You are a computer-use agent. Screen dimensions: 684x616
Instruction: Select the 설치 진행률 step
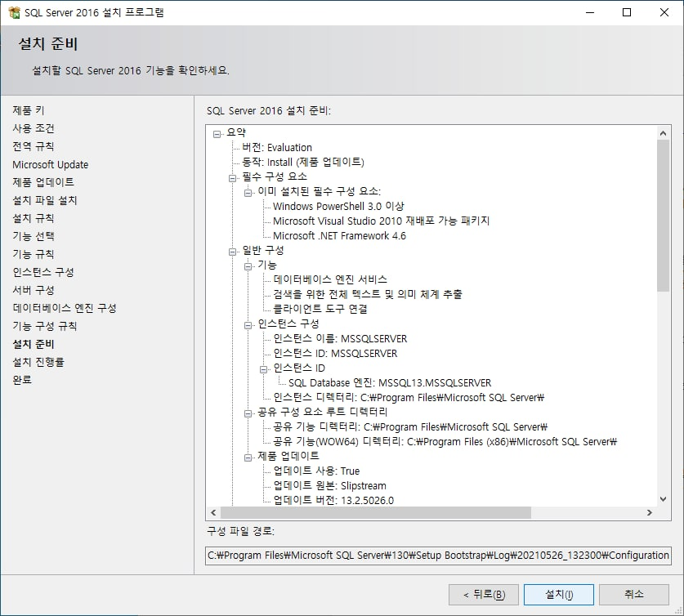[38, 362]
